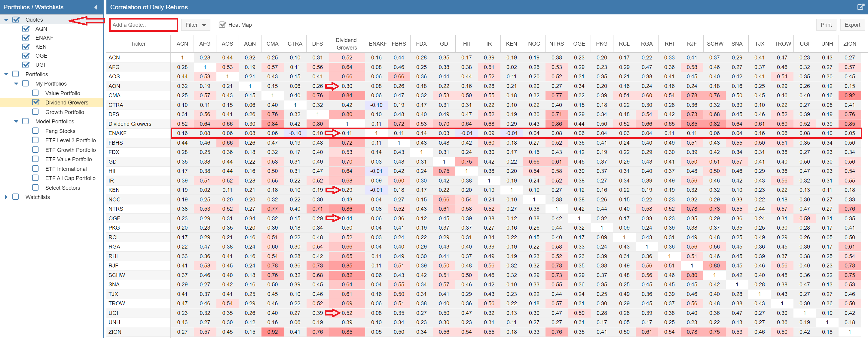Click the Ticker column header
The width and height of the screenshot is (868, 338).
click(x=138, y=44)
